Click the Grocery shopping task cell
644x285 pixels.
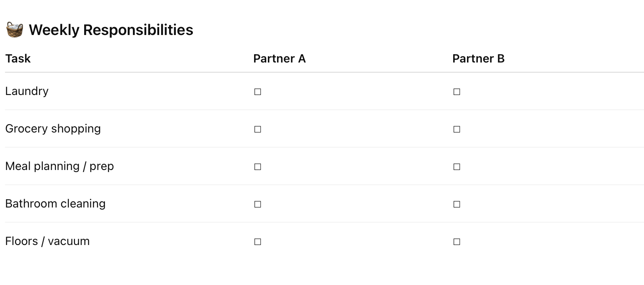53,129
